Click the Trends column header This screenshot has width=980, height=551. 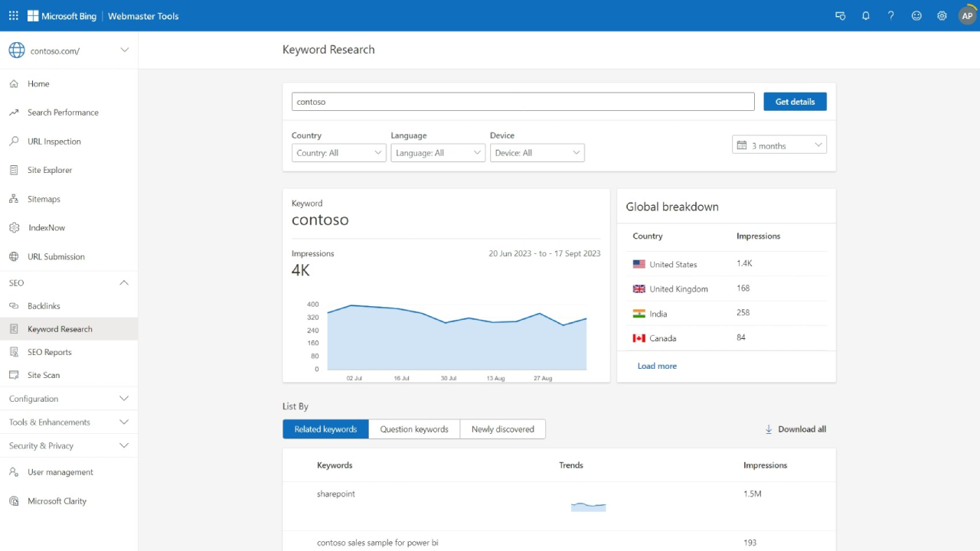(571, 465)
